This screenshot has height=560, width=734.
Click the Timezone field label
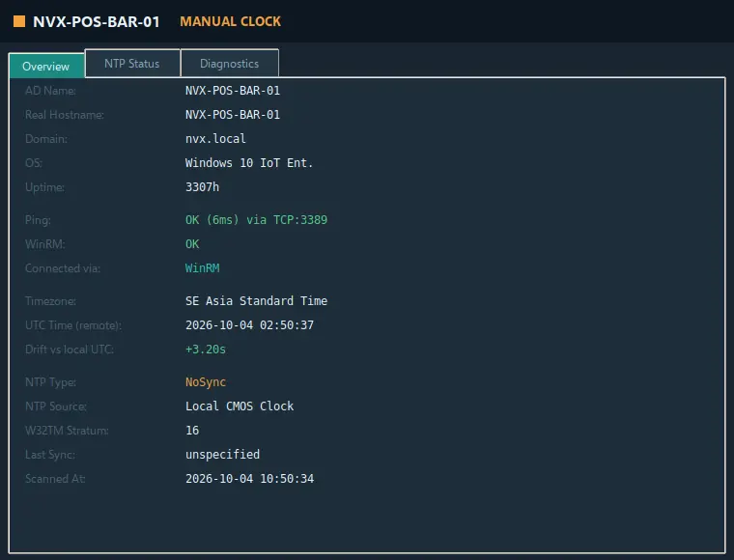[x=50, y=301]
